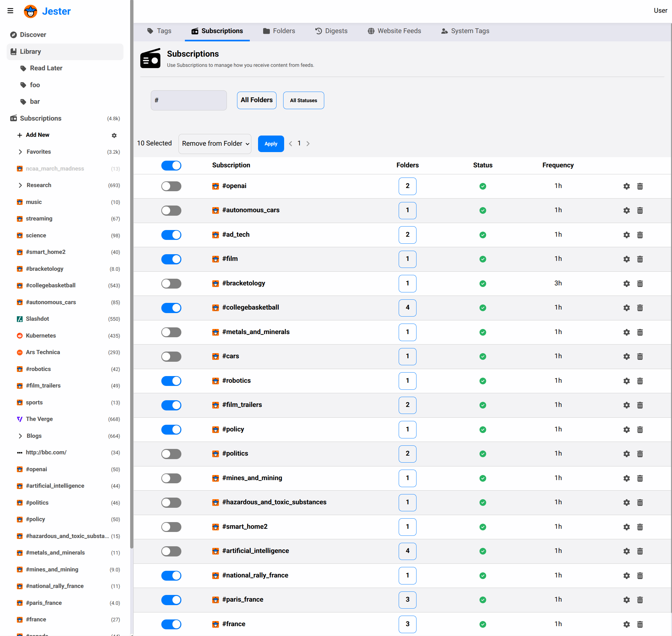Image resolution: width=672 pixels, height=636 pixels.
Task: Open the Remove from Folder dropdown
Action: pyautogui.click(x=215, y=144)
